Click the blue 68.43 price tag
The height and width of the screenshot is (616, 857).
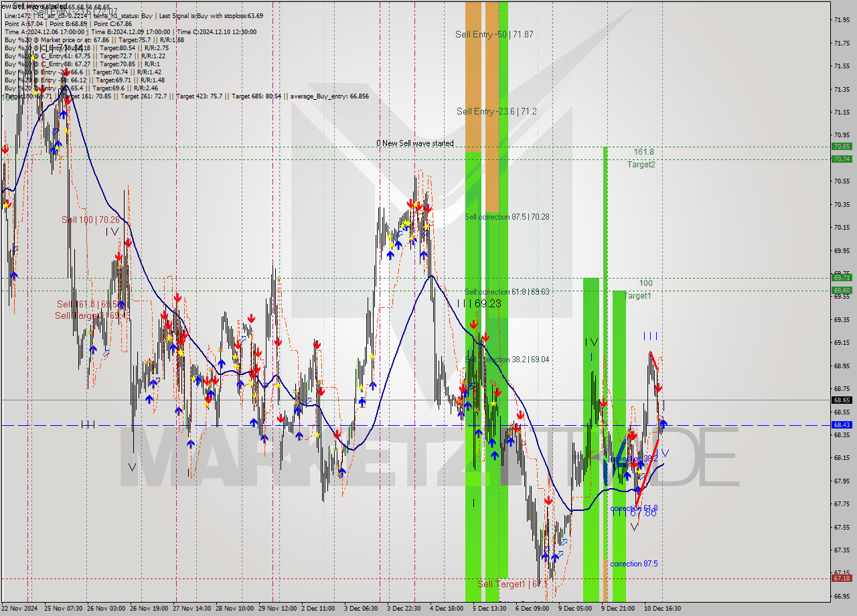pyautogui.click(x=842, y=425)
